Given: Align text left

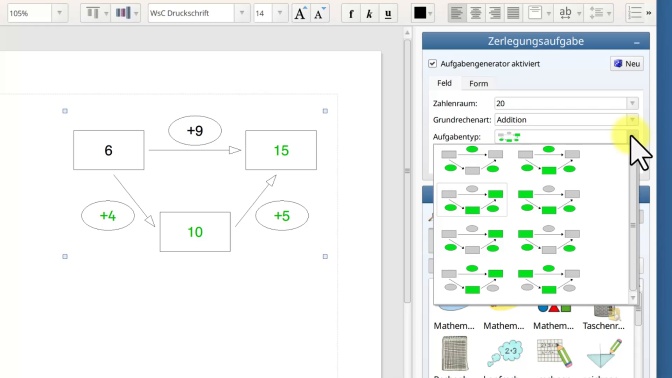Looking at the screenshot, I should point(456,13).
